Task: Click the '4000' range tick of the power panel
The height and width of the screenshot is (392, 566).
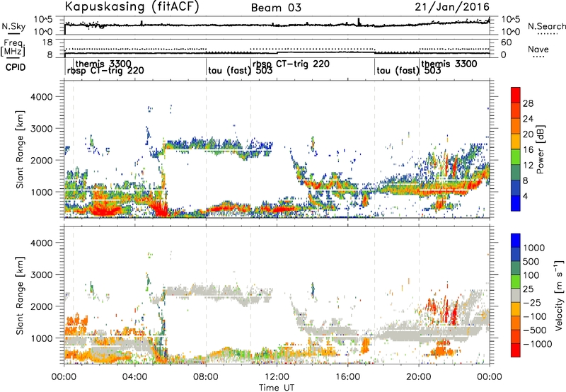Action: pyautogui.click(x=42, y=97)
